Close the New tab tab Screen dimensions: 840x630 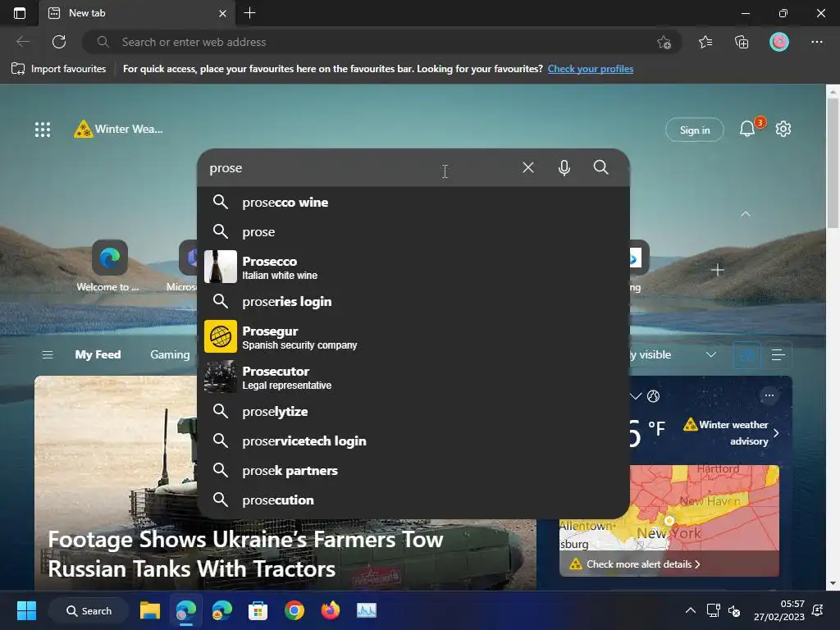coord(222,13)
